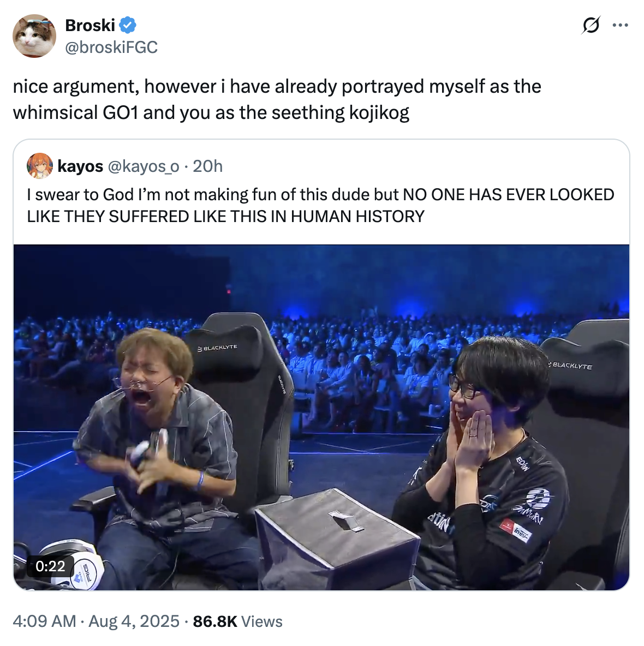Click the BLACKLYTE logo on left chair
Image resolution: width=644 pixels, height=646 pixels.
click(x=218, y=348)
